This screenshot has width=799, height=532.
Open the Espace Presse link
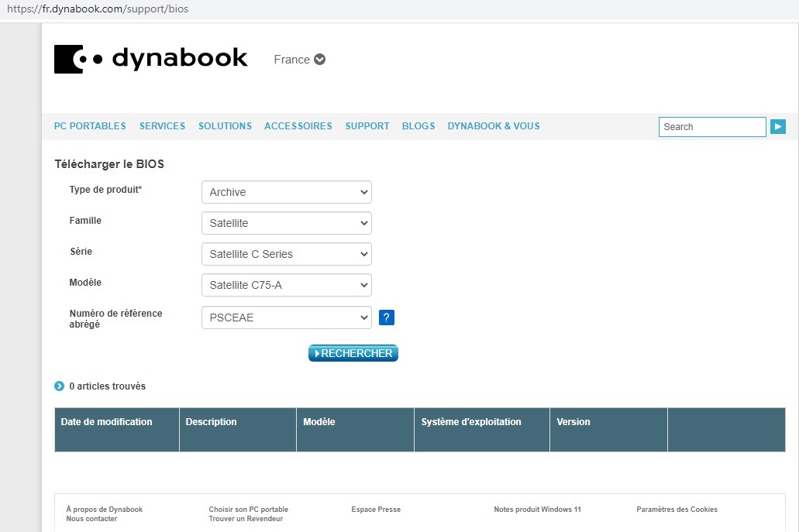(376, 509)
